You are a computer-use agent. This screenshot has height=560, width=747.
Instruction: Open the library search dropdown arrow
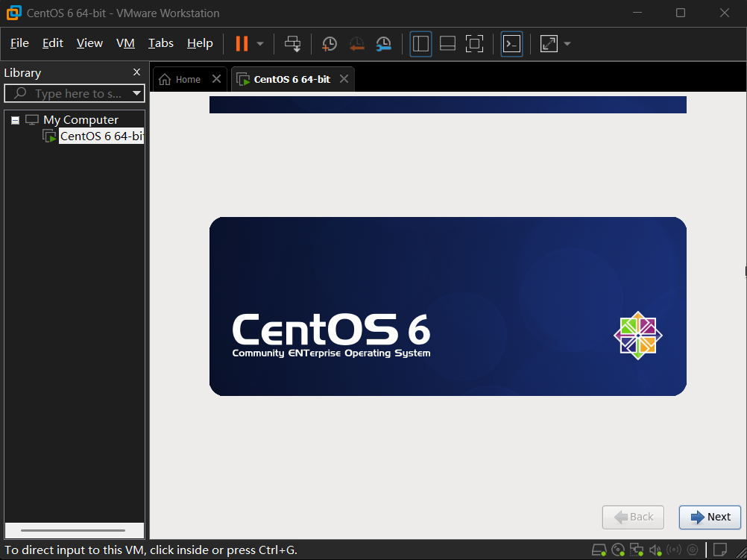click(136, 93)
